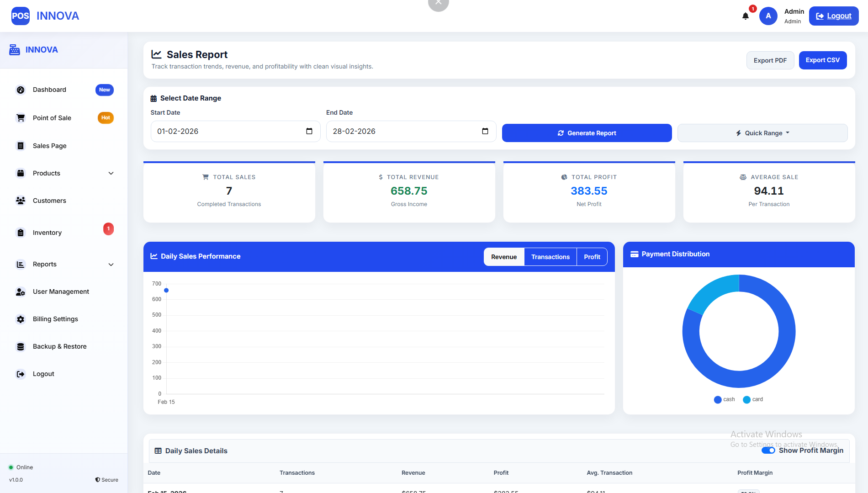Click the Backup & Restore database icon

tap(21, 347)
